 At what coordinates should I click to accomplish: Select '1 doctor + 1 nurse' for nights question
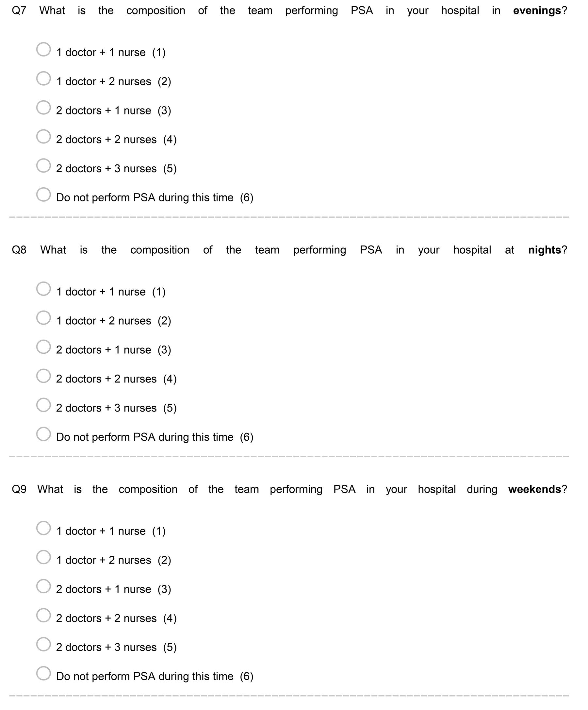click(43, 289)
